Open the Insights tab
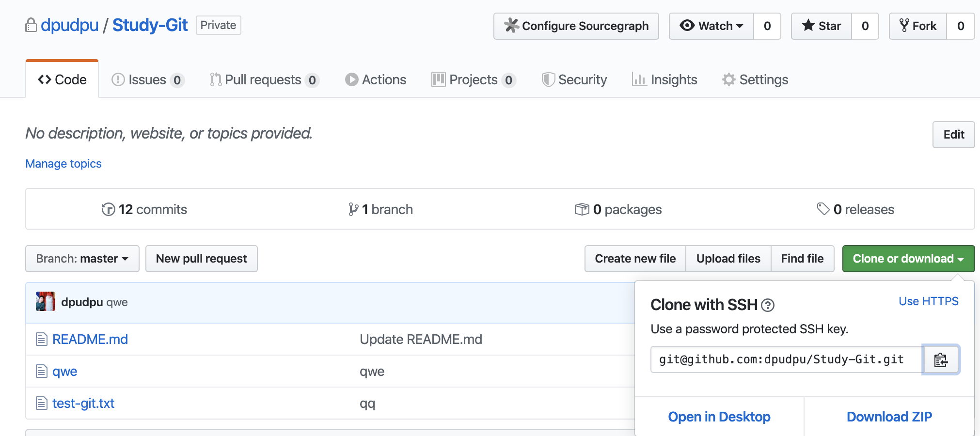 click(664, 80)
